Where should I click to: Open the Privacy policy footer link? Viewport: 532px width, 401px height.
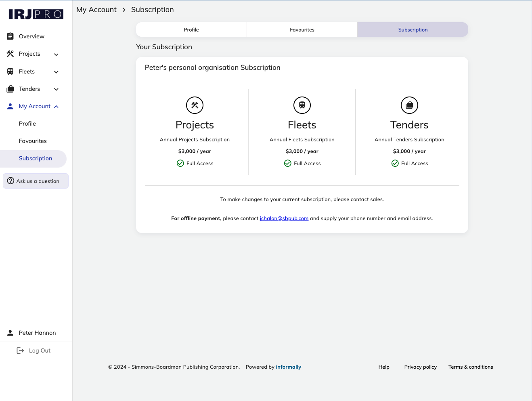420,367
